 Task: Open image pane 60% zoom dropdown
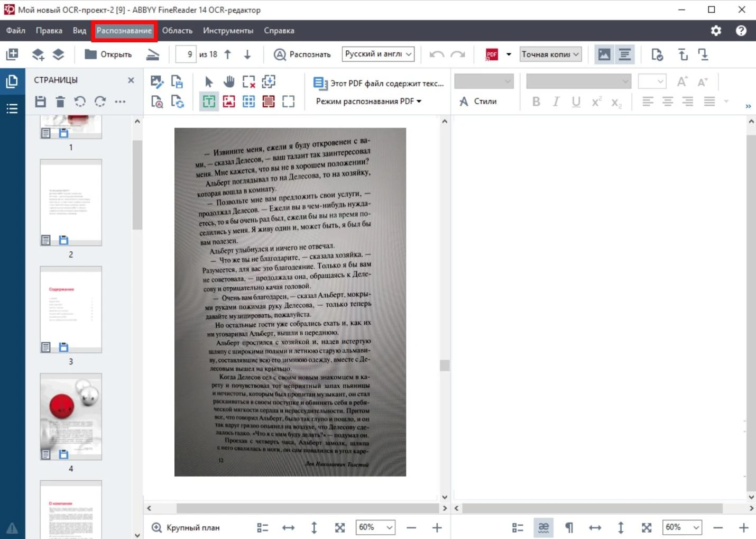[x=375, y=527]
